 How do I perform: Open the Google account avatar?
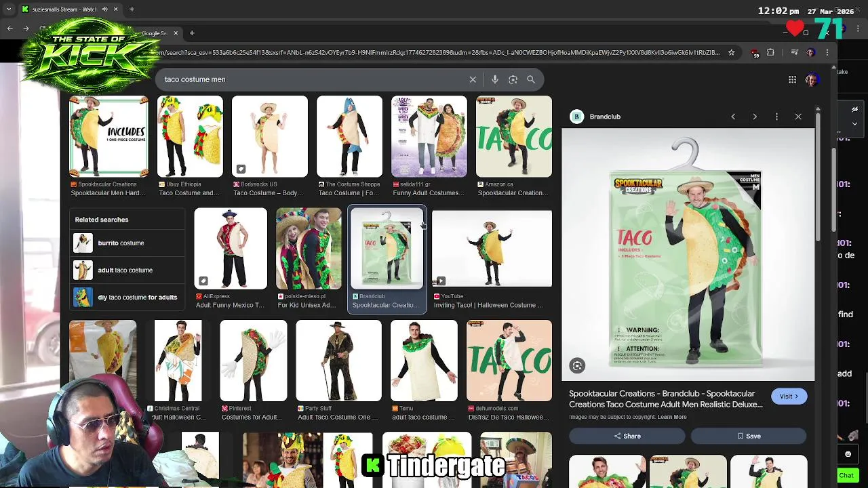(812, 79)
